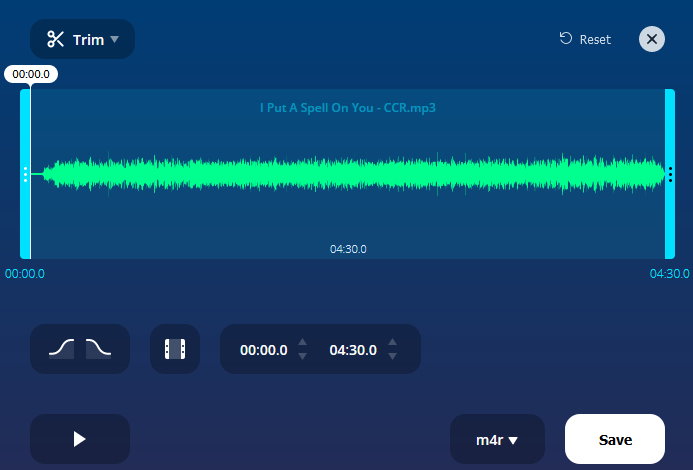Increase the end time with up arrow
693x470 pixels.
point(392,342)
